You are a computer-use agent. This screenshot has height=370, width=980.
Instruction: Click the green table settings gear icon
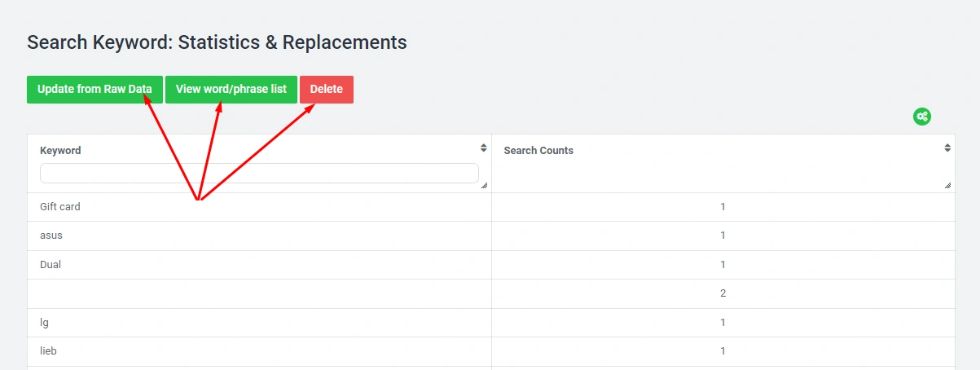coord(921,117)
